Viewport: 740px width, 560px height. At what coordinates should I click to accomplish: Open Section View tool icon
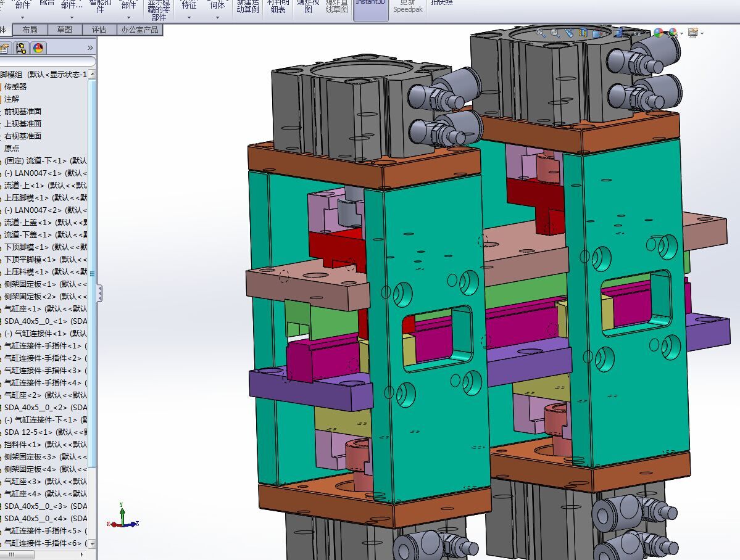tap(583, 33)
